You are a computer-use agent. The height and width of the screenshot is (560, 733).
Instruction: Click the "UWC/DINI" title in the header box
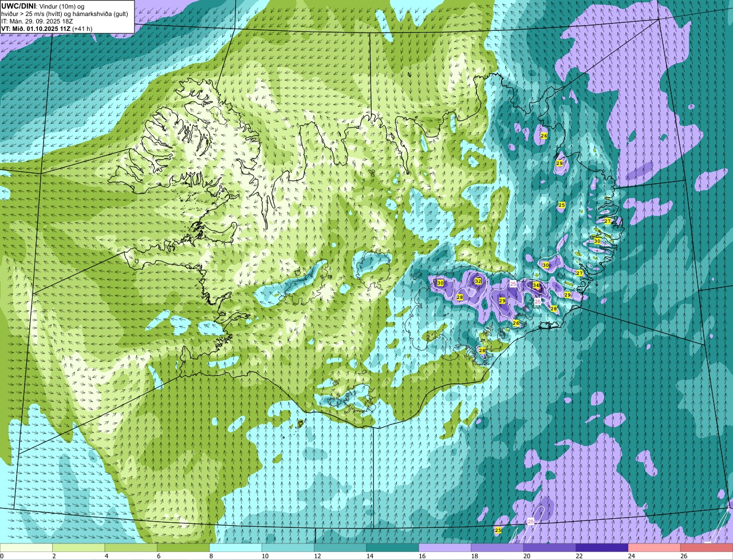18,6
